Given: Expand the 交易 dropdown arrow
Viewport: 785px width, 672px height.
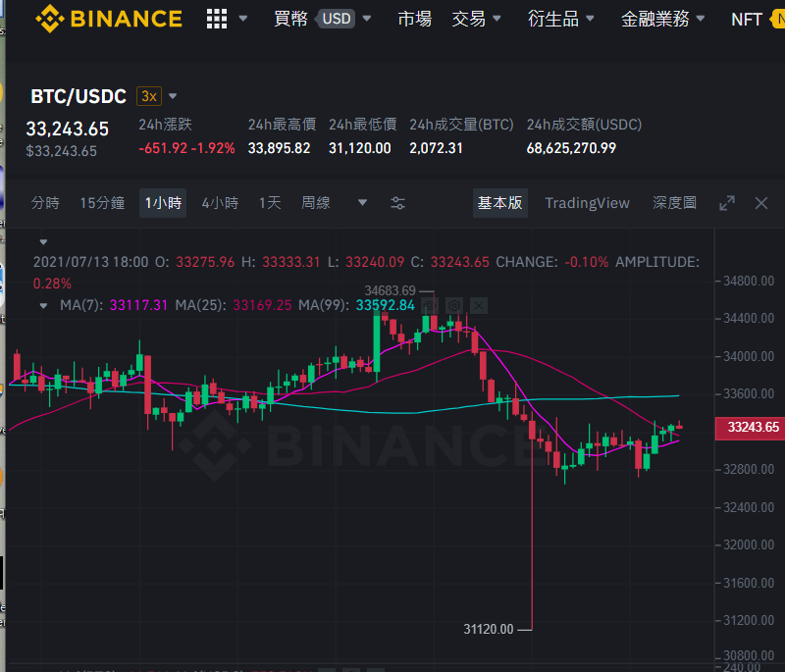Looking at the screenshot, I should pyautogui.click(x=497, y=19).
